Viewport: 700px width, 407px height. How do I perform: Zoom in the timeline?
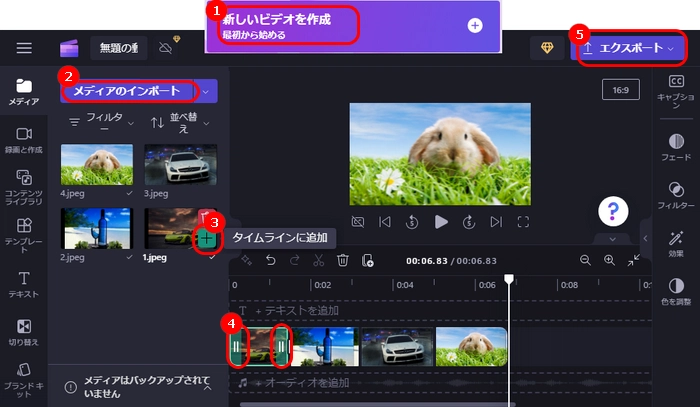click(x=609, y=260)
